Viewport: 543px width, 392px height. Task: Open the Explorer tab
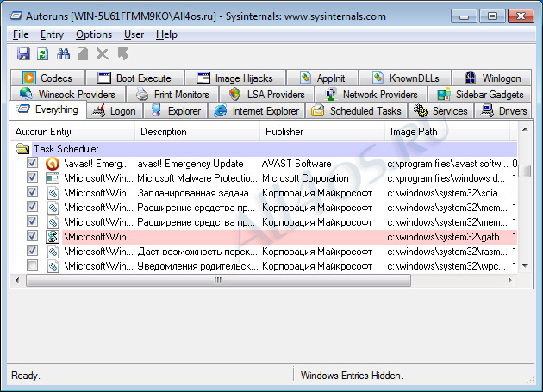click(176, 111)
